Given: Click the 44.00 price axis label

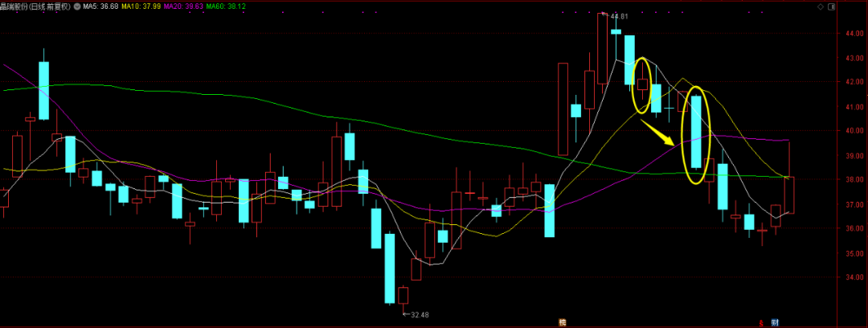Looking at the screenshot, I should coord(853,34).
